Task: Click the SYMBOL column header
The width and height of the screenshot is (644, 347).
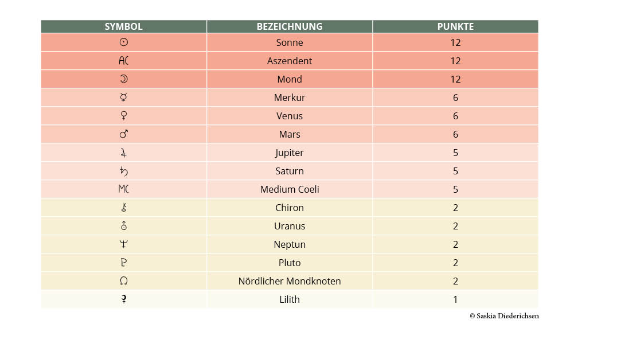Action: tap(123, 26)
